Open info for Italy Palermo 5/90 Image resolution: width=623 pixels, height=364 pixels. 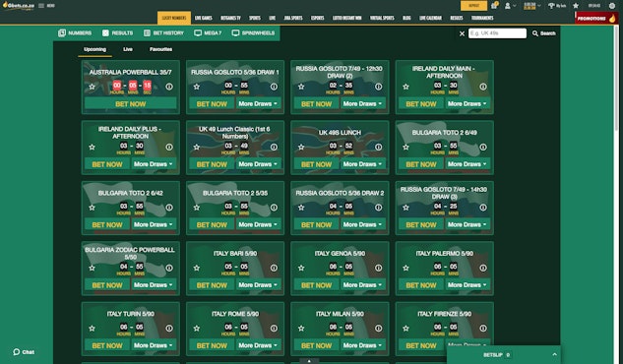(x=482, y=268)
